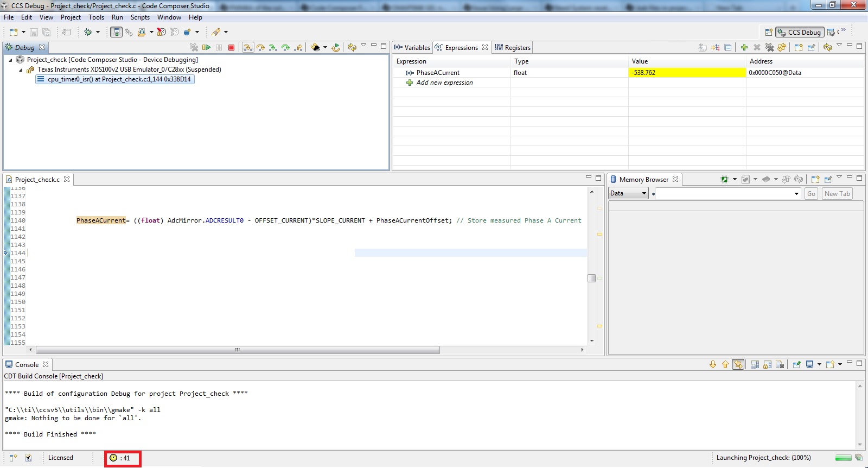
Task: Click the up arrow icon in Console toolbar
Action: 725,365
